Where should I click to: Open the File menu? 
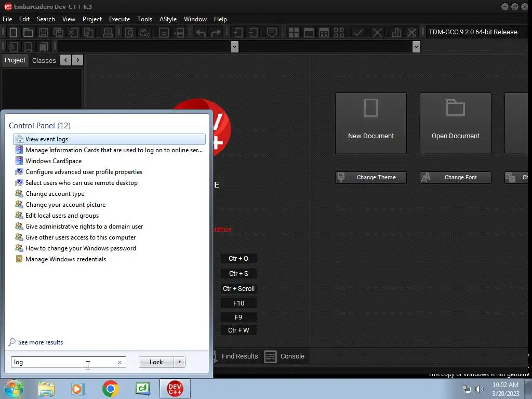coord(7,19)
